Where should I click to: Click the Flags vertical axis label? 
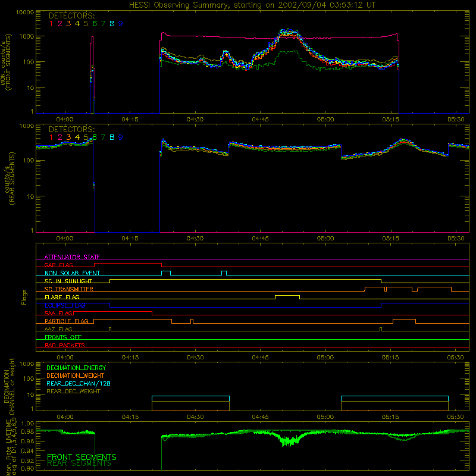pos(24,297)
